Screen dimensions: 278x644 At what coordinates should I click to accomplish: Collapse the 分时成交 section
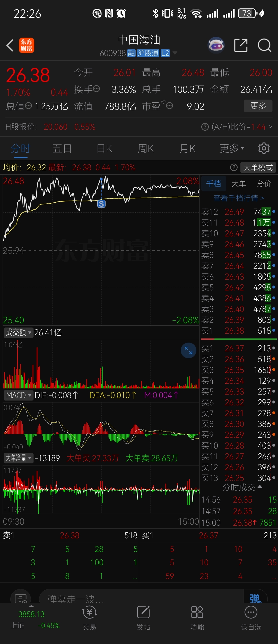pos(242,487)
